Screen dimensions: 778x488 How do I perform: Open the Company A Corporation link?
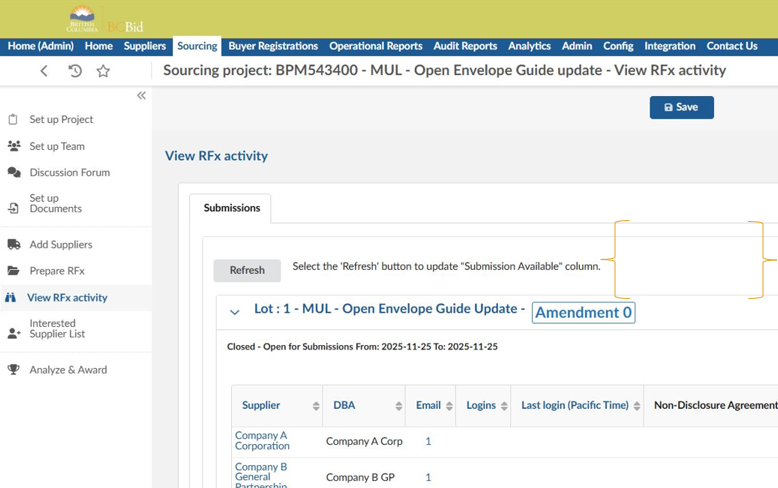(x=262, y=441)
